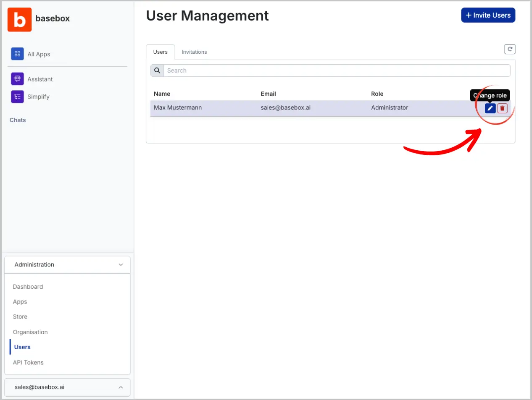
Task: Go to API Tokens page
Action: tap(28, 362)
